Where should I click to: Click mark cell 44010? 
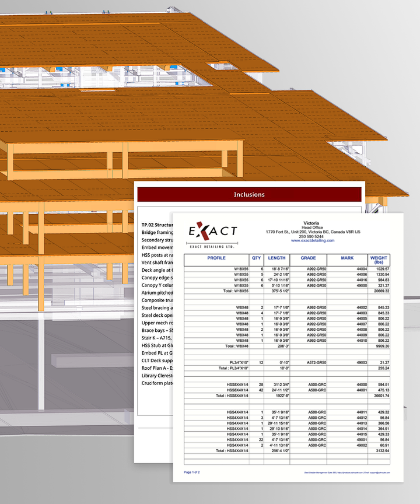tap(362, 341)
